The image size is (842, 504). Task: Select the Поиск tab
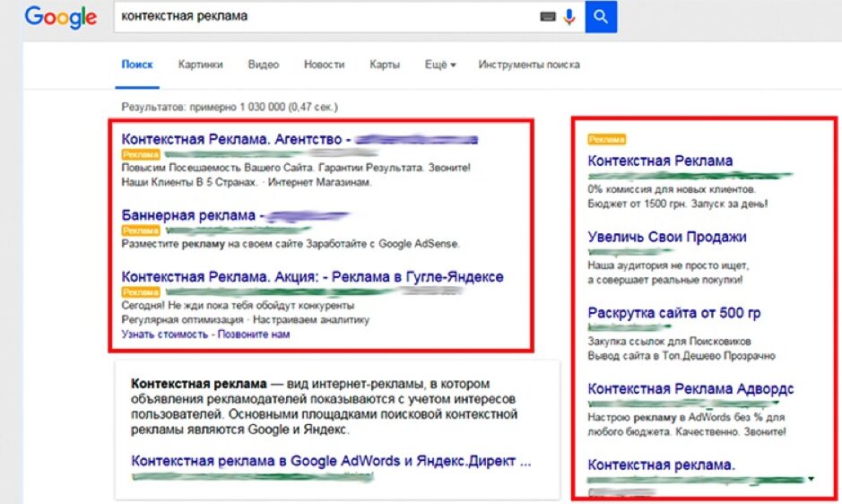[x=137, y=65]
